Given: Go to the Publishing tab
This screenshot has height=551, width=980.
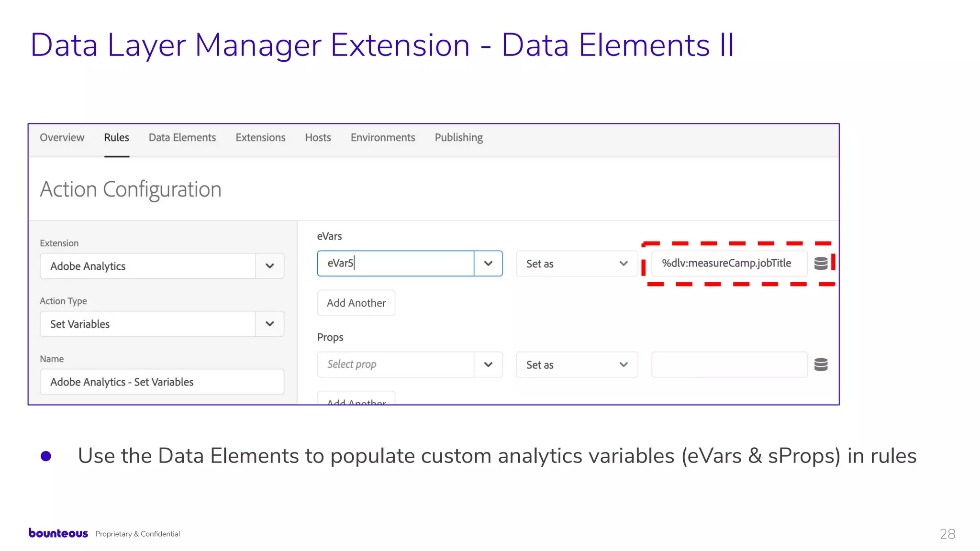Looking at the screenshot, I should [x=459, y=138].
